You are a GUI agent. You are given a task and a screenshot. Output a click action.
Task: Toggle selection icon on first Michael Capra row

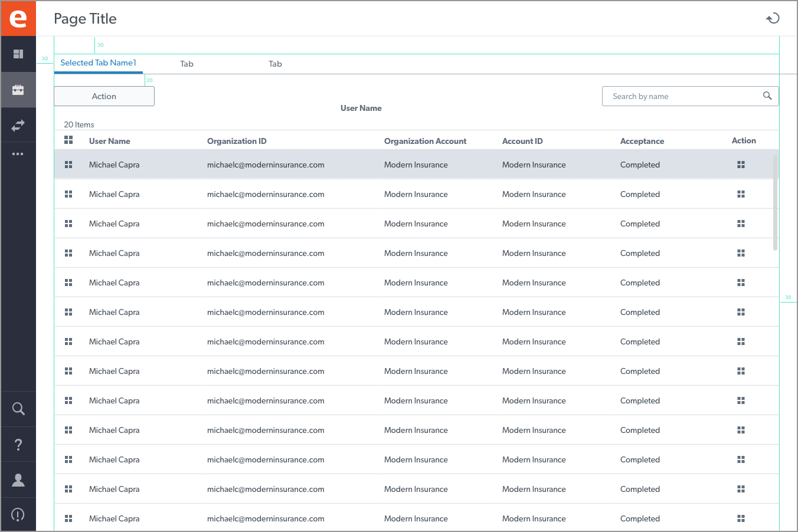pos(68,165)
